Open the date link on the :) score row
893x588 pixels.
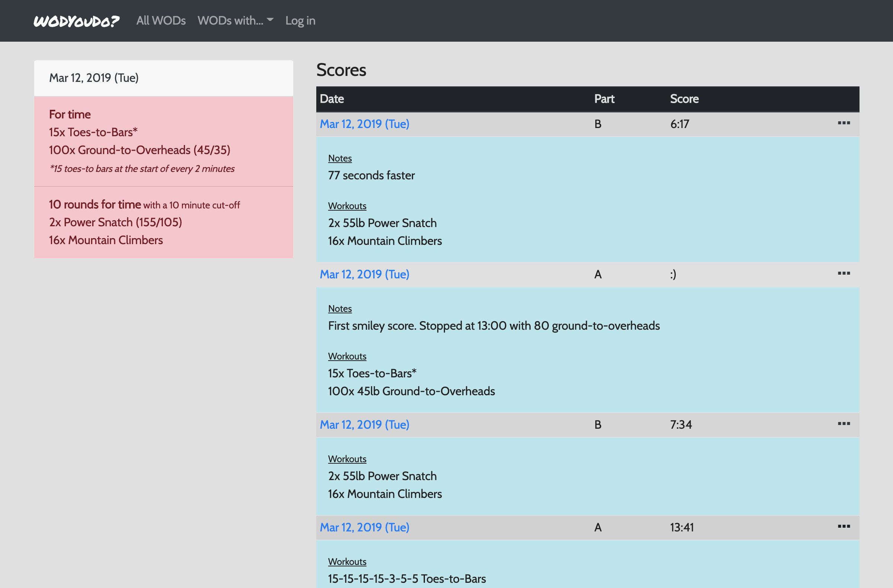click(364, 274)
